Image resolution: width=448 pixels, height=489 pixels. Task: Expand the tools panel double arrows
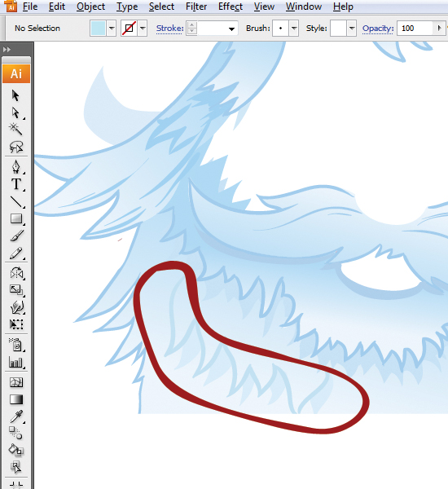point(7,49)
